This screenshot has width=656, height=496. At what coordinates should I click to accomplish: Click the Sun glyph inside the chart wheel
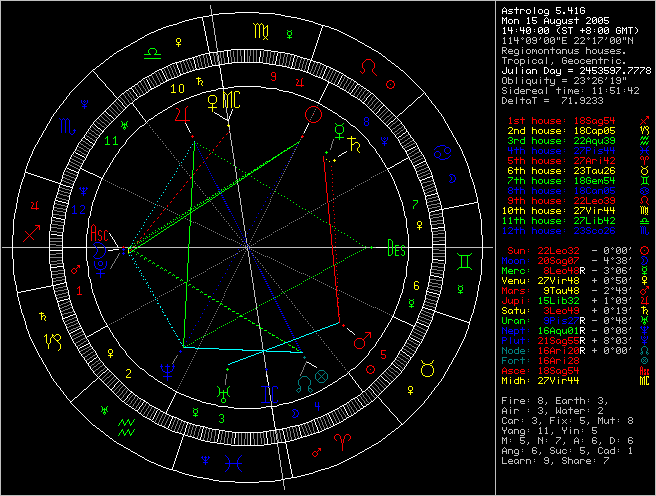313,116
